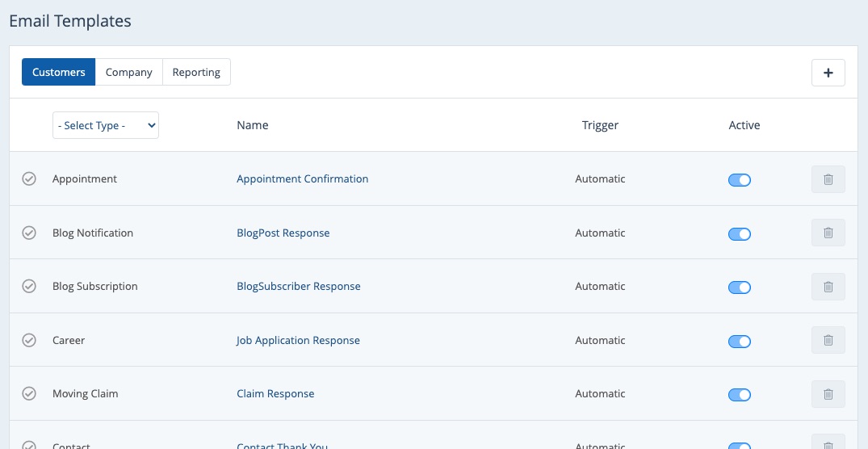
Task: Select the Customers tab
Action: coord(58,72)
